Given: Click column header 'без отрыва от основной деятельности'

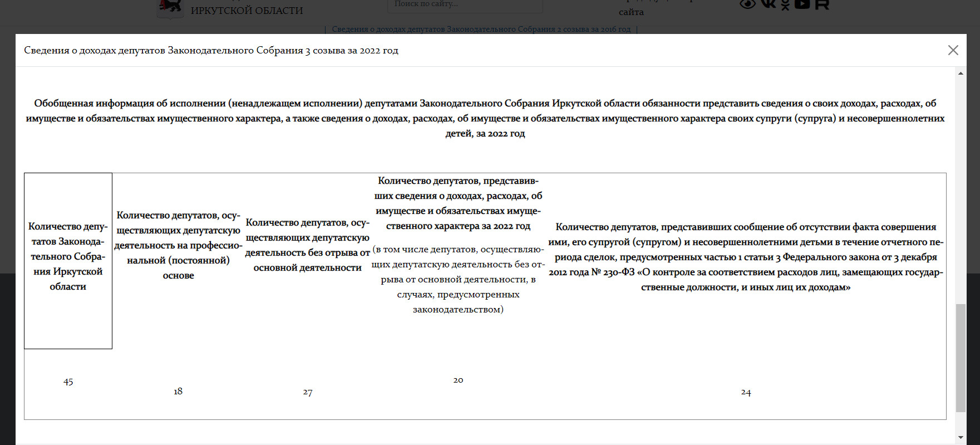Looking at the screenshot, I should coord(308,245).
